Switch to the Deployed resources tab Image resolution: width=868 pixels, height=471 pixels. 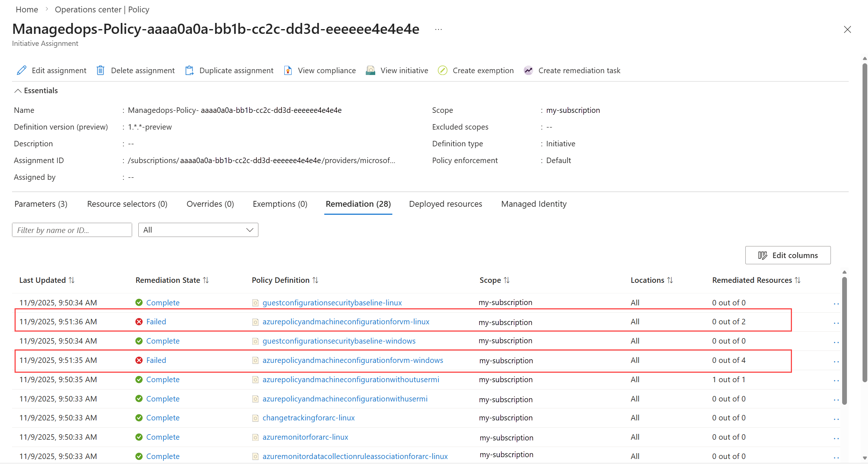(445, 204)
